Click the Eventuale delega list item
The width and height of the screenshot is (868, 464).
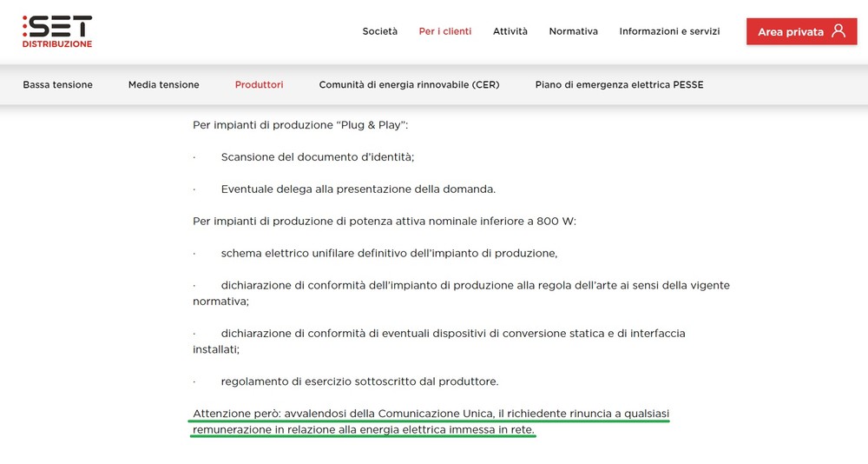(x=358, y=189)
